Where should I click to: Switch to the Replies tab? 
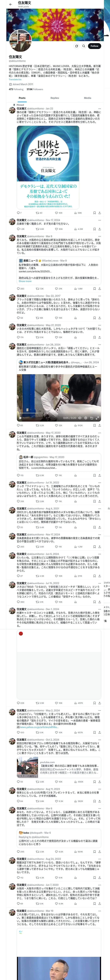55,98
